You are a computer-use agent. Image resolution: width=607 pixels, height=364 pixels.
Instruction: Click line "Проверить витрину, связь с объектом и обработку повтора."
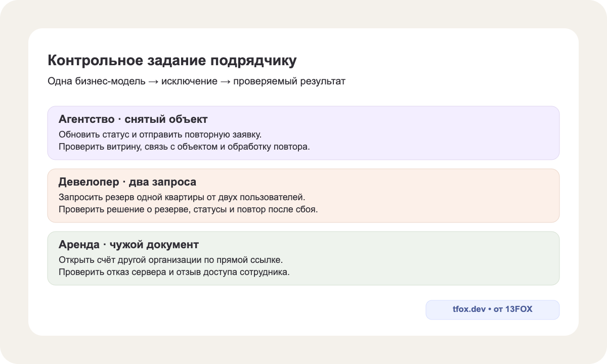click(184, 147)
